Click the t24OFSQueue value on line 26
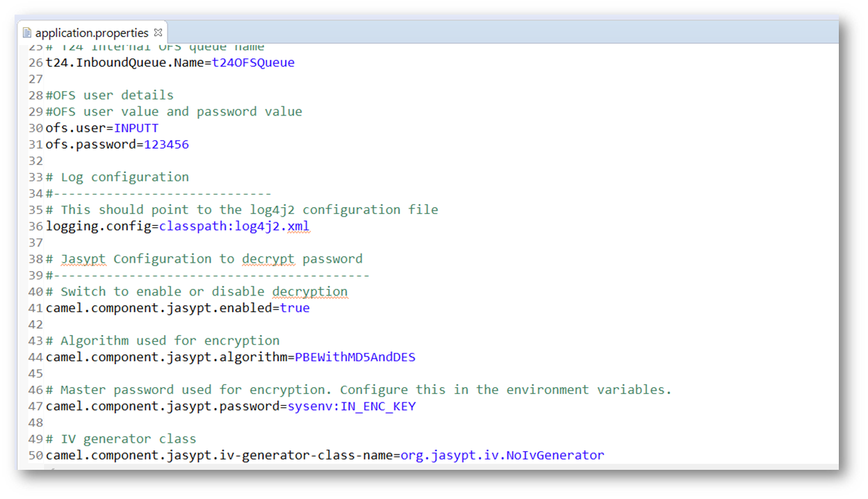The image size is (868, 499). (x=253, y=63)
